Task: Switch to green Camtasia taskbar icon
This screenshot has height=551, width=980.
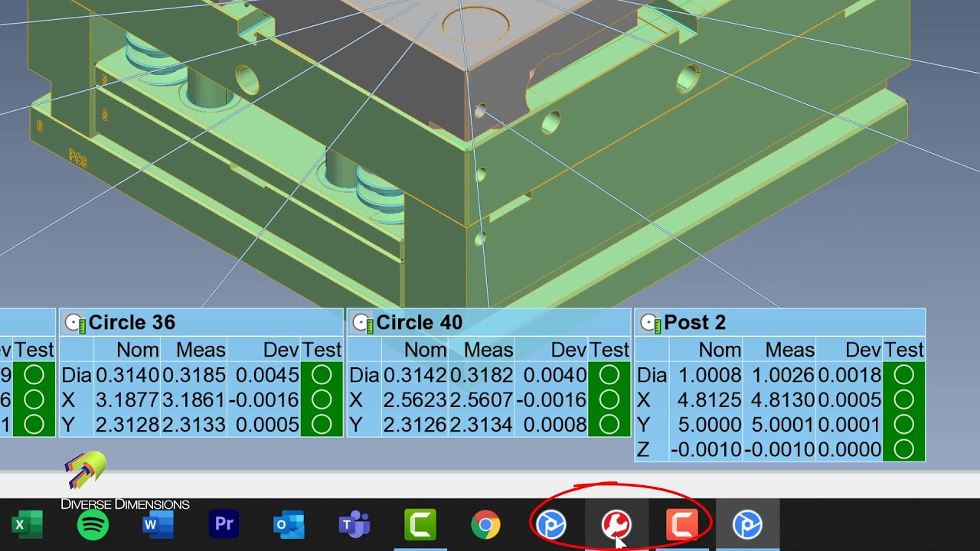Action: 420,525
